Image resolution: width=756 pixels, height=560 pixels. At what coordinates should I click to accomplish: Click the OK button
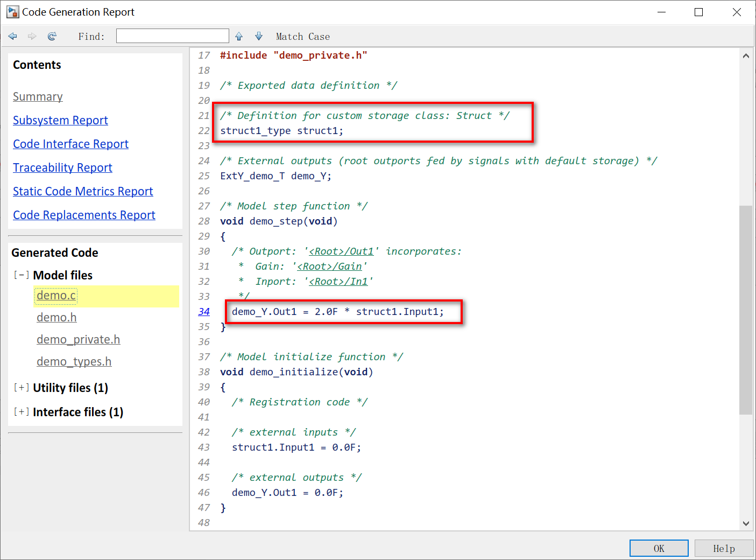(659, 548)
